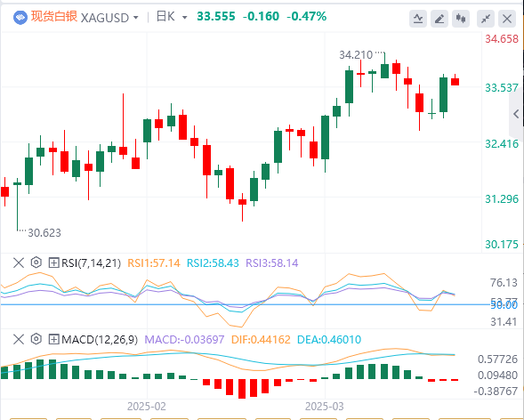Click the -0.38767 MACD axis label
The image size is (524, 420).
click(496, 392)
